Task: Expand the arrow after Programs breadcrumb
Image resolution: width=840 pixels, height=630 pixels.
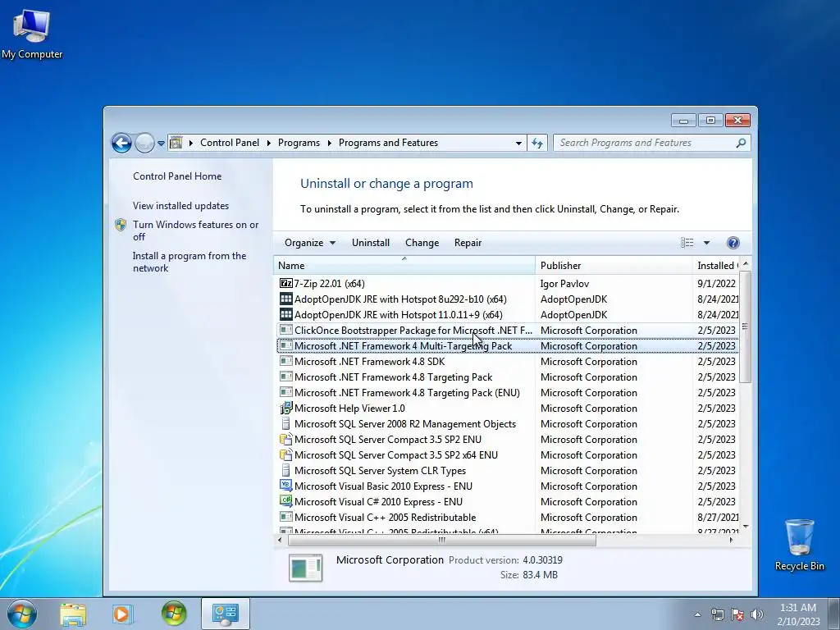Action: [x=329, y=143]
